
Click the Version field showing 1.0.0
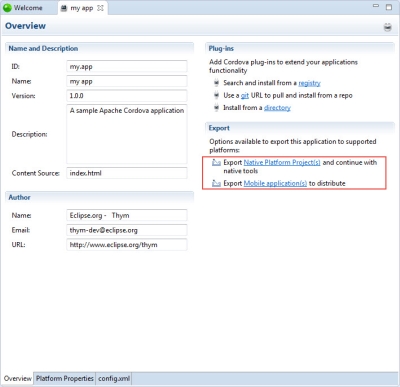click(127, 96)
